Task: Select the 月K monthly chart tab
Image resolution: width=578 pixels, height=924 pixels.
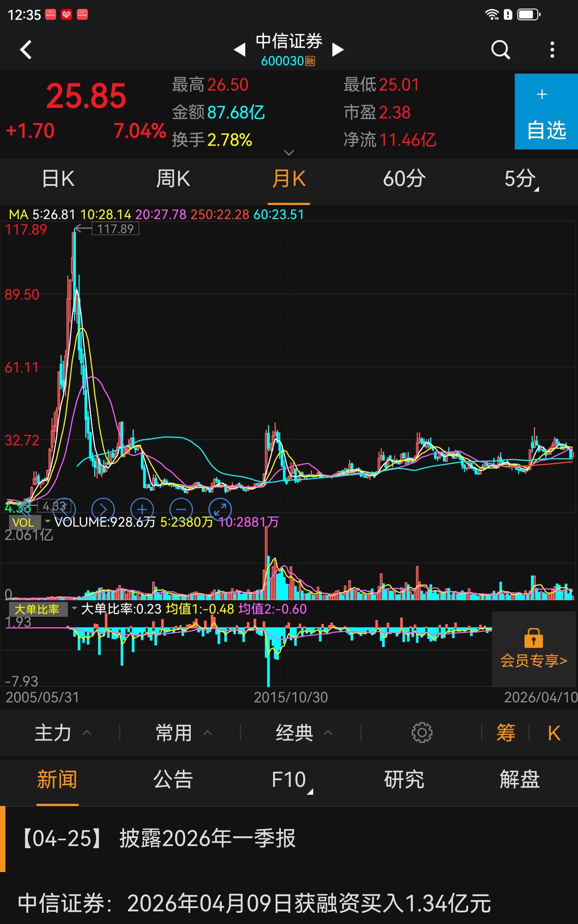Action: point(289,179)
